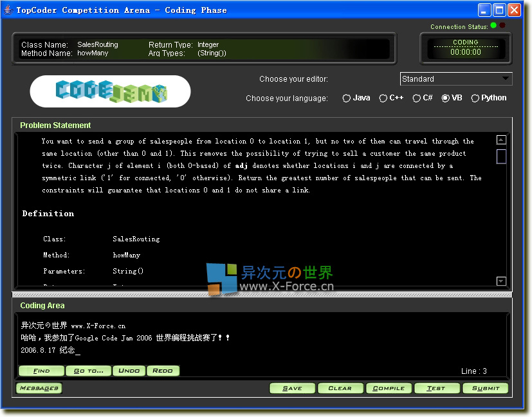Click the 'Problem Statement' heading
Screen dimensions: 532x417
point(55,125)
